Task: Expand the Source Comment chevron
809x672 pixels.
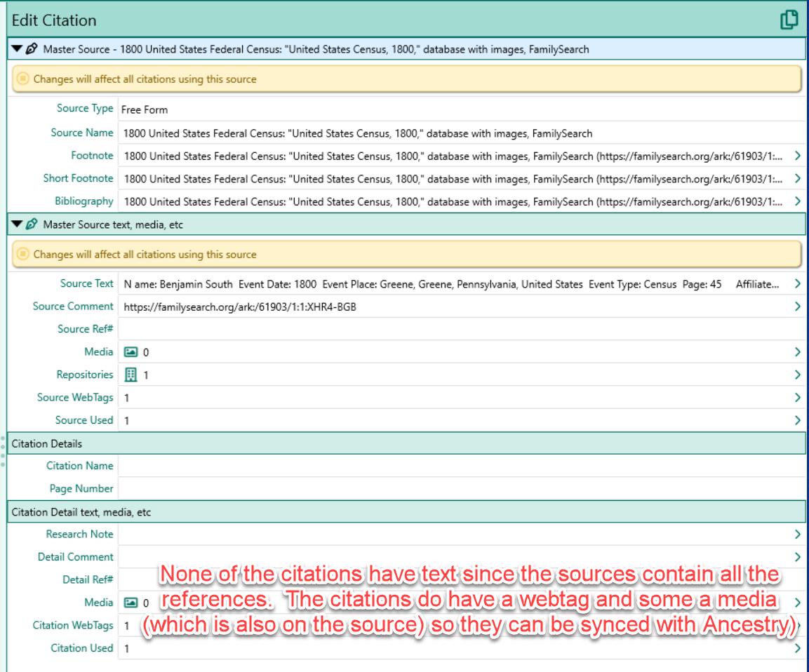Action: tap(798, 307)
